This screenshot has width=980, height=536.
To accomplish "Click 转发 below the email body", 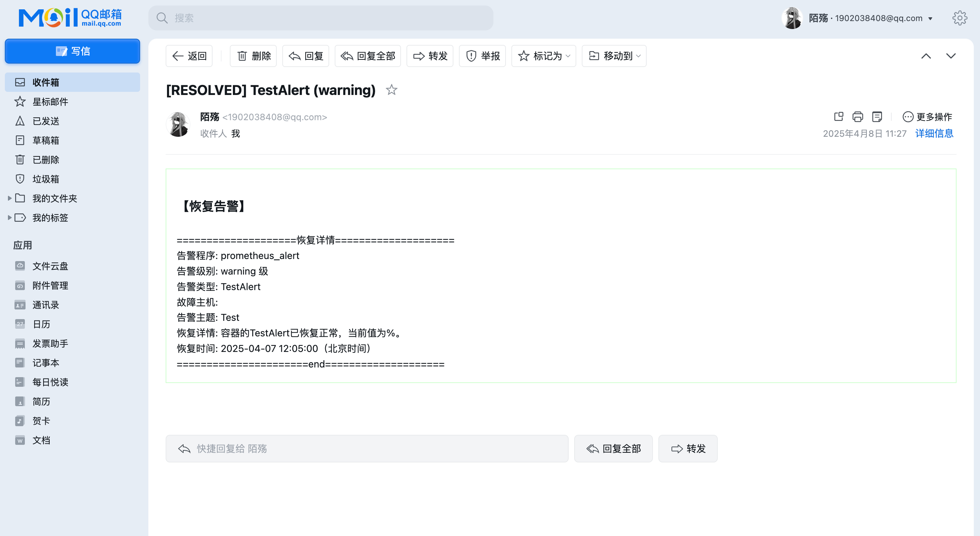I will (x=688, y=448).
